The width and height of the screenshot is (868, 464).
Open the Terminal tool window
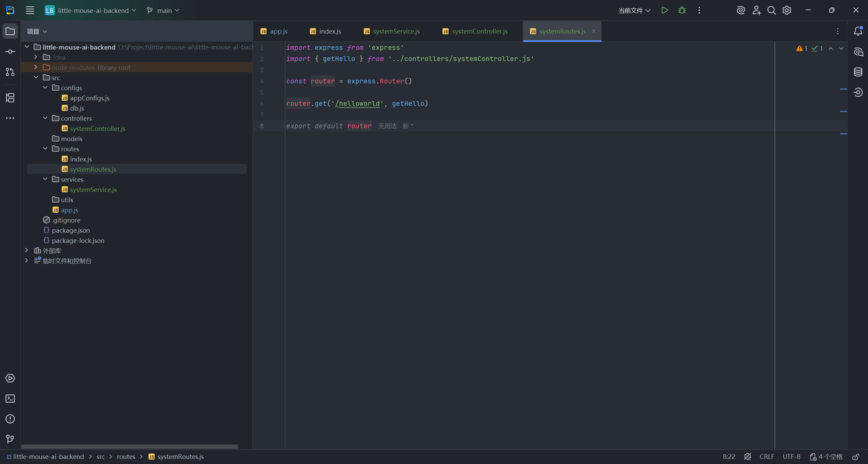(x=10, y=399)
